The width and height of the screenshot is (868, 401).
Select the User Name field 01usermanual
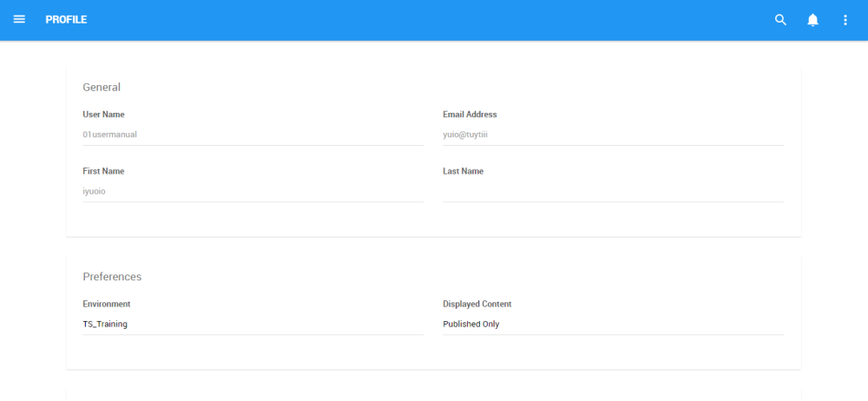point(253,135)
